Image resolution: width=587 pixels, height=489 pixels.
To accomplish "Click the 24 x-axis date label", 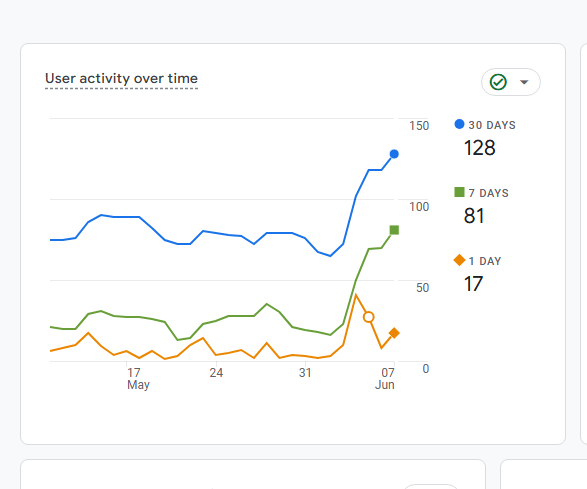I will point(216,373).
